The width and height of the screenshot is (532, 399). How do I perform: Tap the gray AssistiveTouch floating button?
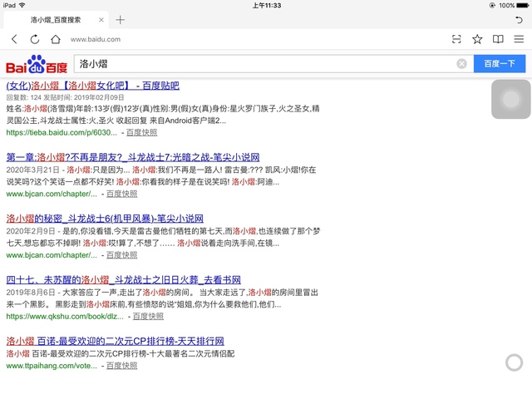tap(505, 100)
